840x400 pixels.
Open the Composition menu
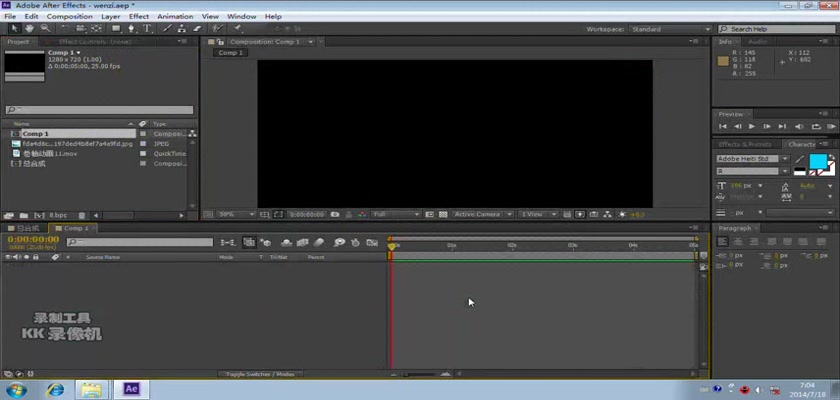[x=70, y=17]
